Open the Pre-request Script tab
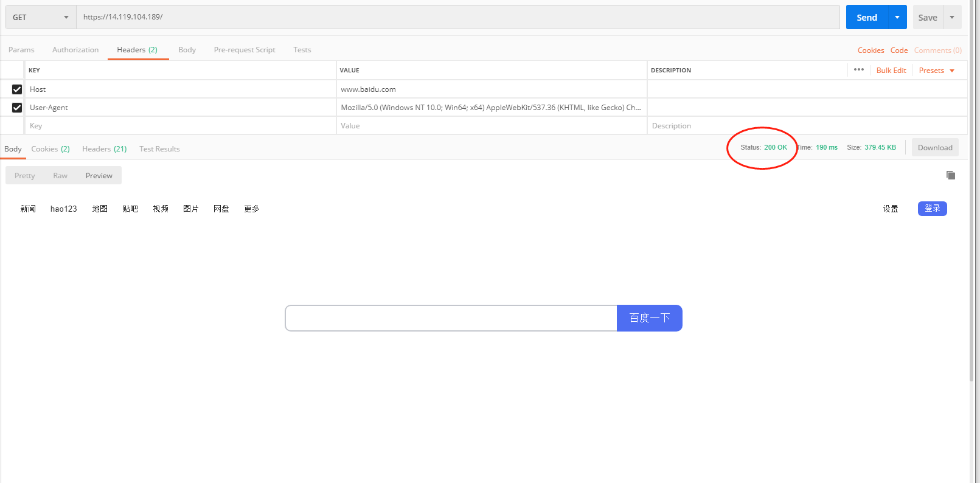 [245, 50]
